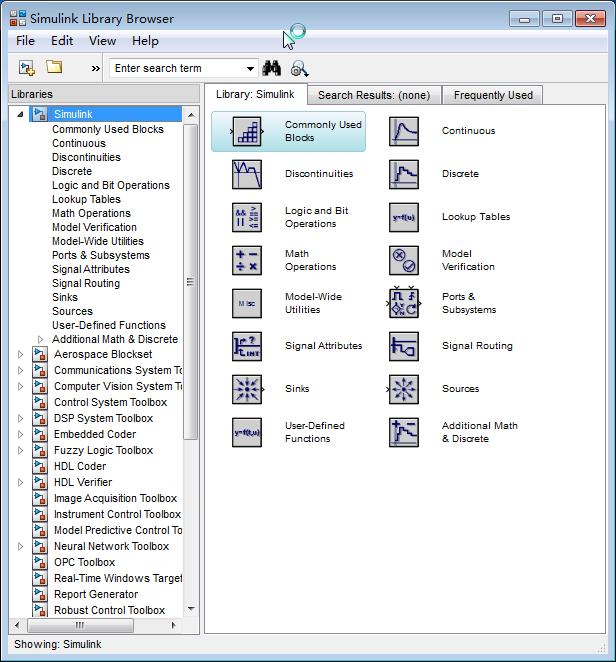
Task: Select the Discontinuities library icon
Action: click(x=247, y=174)
